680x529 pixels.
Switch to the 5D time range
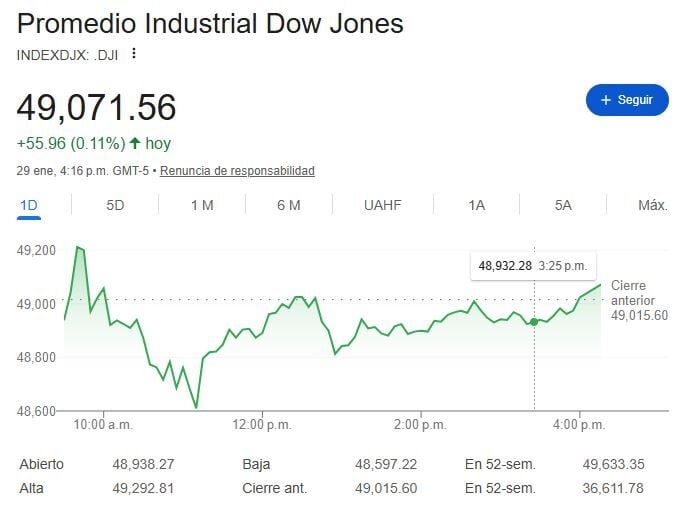pyautogui.click(x=115, y=205)
